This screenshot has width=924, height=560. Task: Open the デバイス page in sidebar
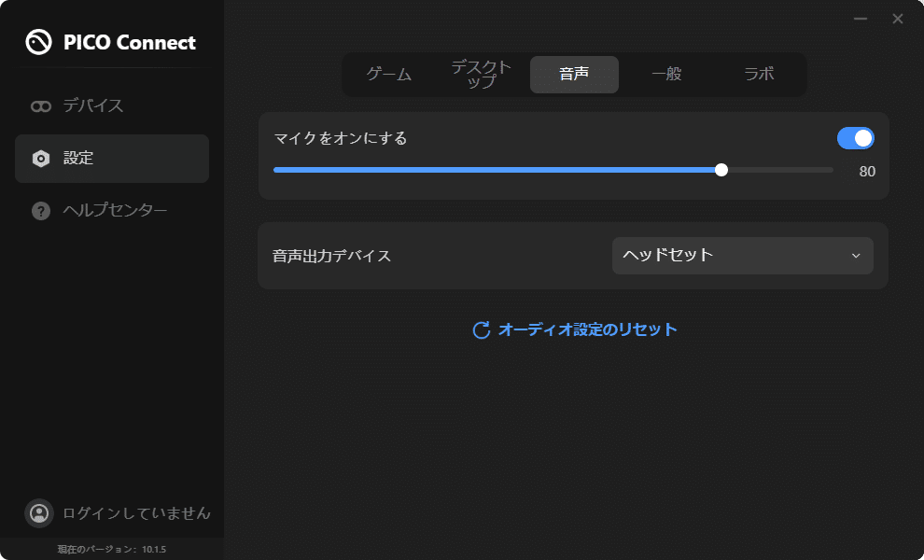point(112,106)
